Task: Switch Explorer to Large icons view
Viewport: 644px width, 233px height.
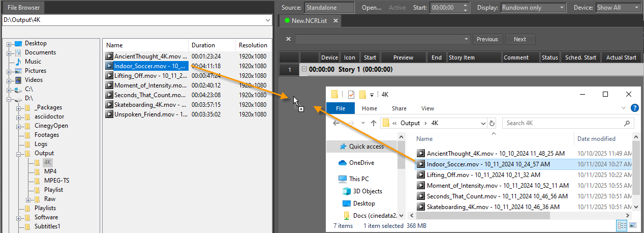Action: click(x=633, y=225)
